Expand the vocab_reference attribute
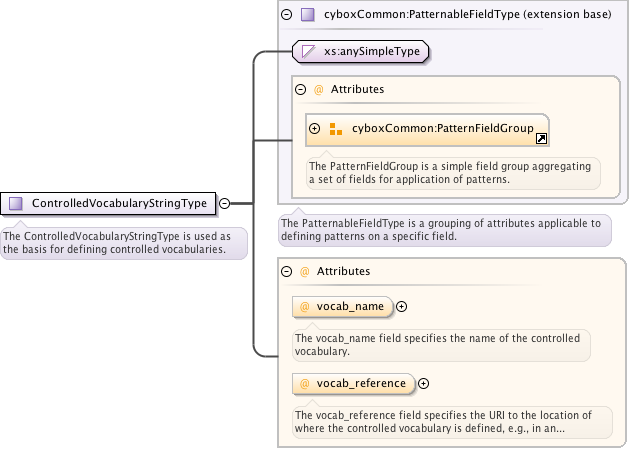Image resolution: width=630 pixels, height=449 pixels. (423, 383)
